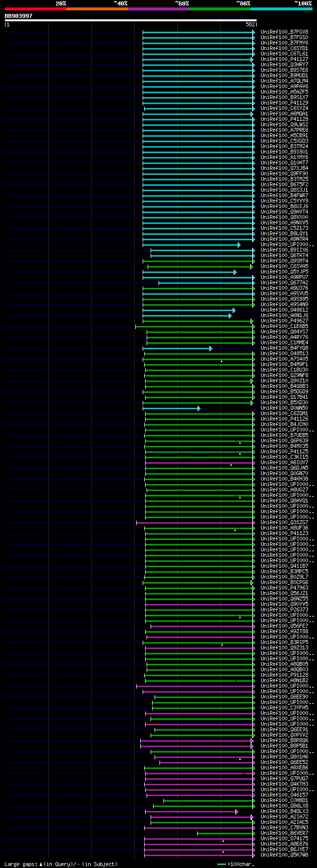Click the orange ~40% identity legend segment
317x868 pixels.
coord(97,9)
